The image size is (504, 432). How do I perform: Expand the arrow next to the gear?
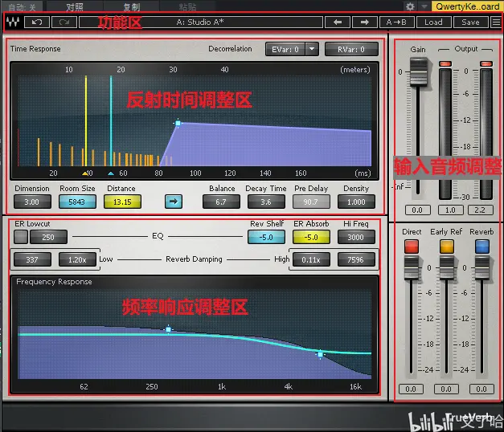pyautogui.click(x=424, y=6)
